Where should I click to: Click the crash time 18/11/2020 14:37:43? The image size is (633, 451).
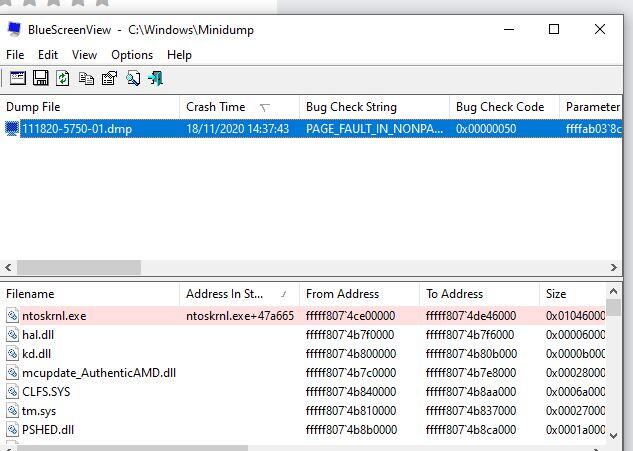pos(237,129)
